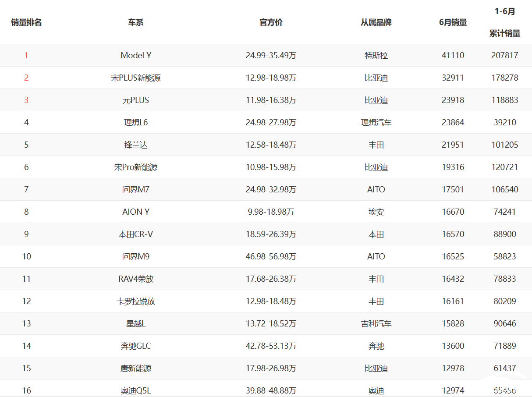Viewport: 532px width, 397px height.
Task: Click the 吉利汽车 brand name
Action: click(x=376, y=324)
